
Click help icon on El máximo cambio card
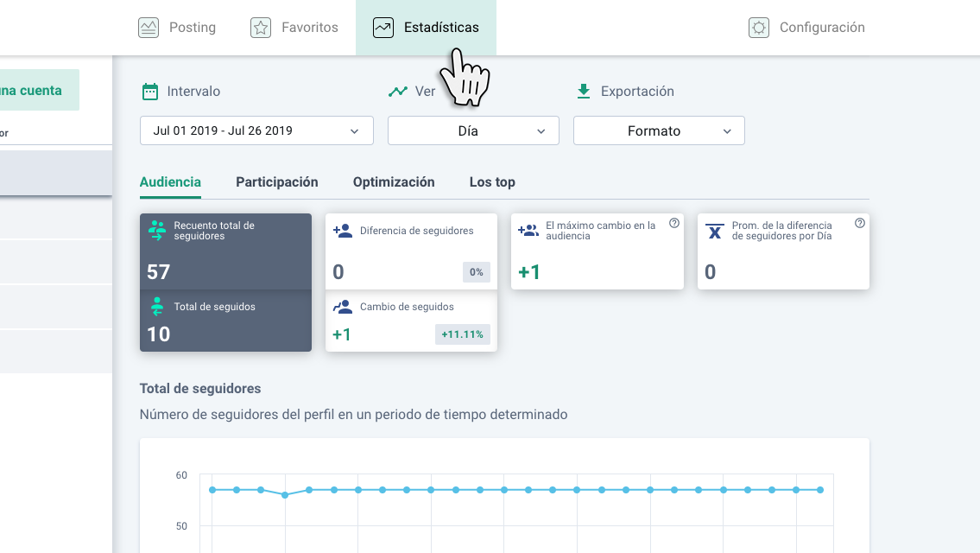coord(674,223)
